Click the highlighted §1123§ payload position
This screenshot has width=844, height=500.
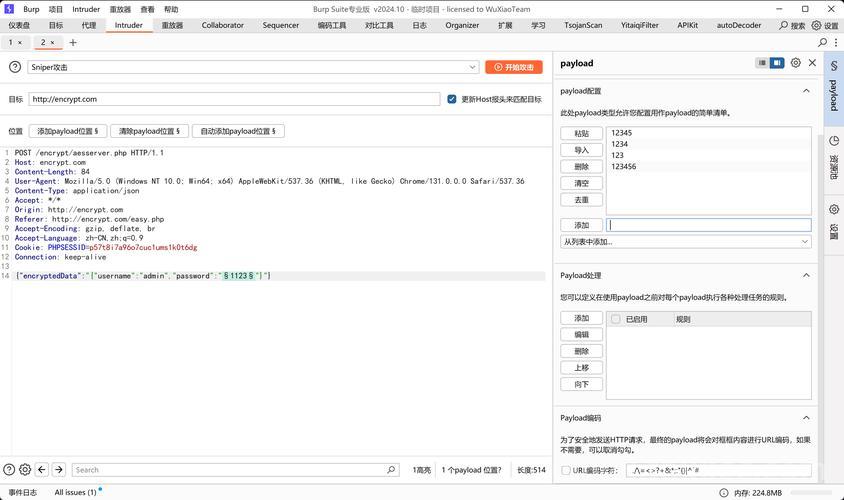coord(239,276)
